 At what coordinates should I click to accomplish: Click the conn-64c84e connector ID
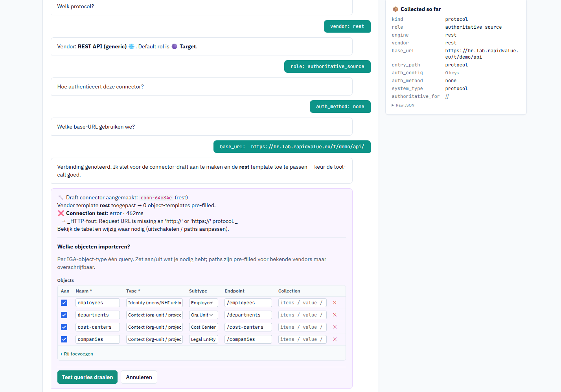156,198
